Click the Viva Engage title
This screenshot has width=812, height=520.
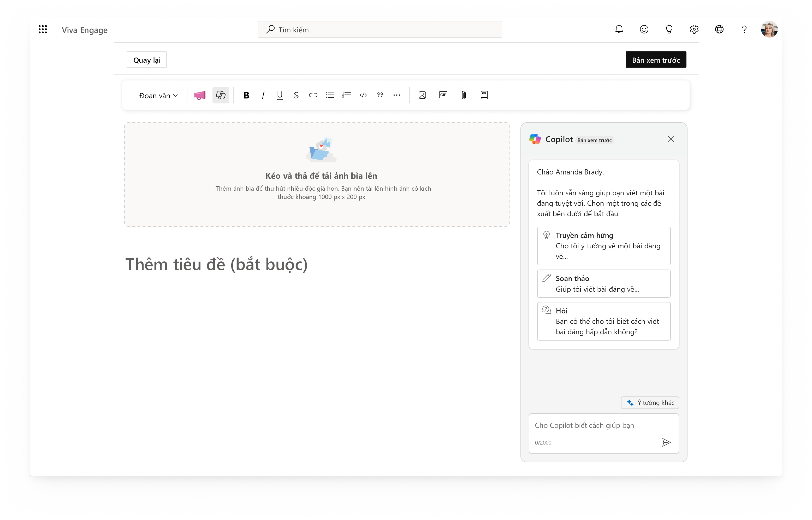point(85,30)
